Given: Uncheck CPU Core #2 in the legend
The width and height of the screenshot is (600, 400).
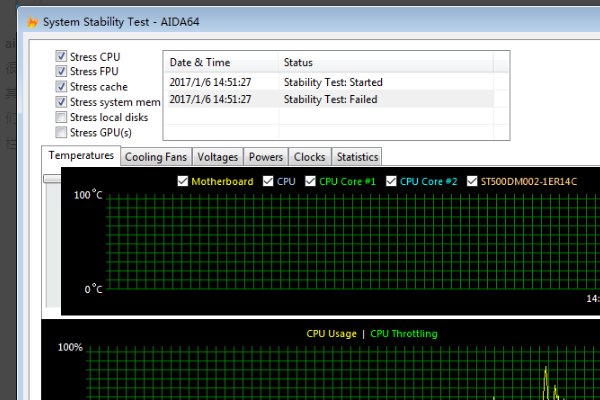Looking at the screenshot, I should point(391,181).
